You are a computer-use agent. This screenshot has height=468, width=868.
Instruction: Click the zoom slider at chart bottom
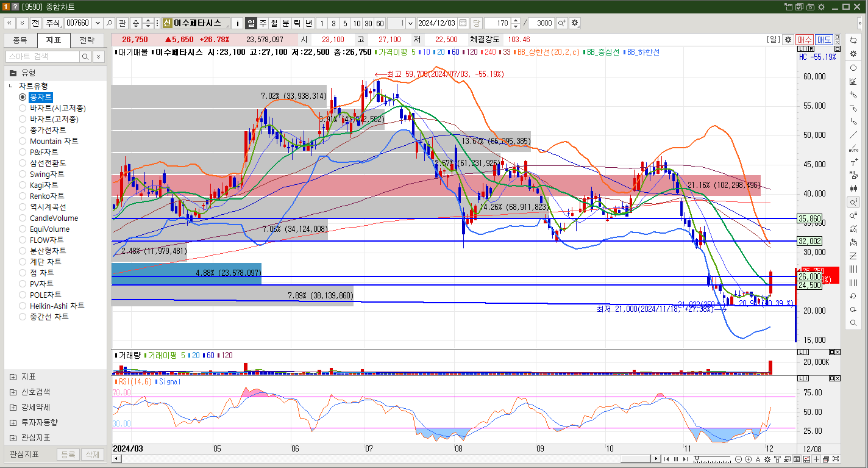[712, 459]
